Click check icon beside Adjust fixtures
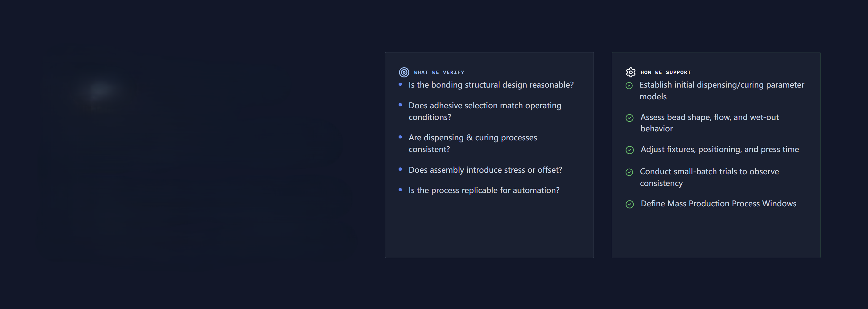Screen dimensions: 868x309 (x=629, y=150)
